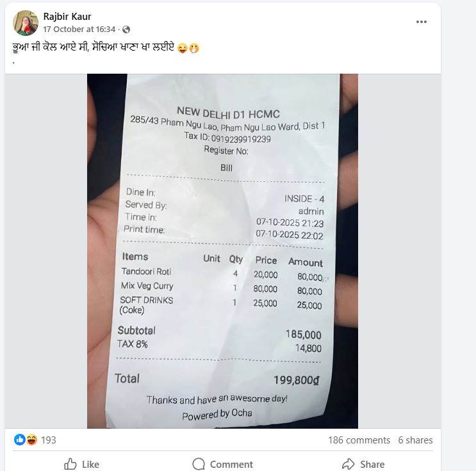Image resolution: width=476 pixels, height=471 pixels.
Task: Click the speech bubble Comment icon
Action: [199, 464]
